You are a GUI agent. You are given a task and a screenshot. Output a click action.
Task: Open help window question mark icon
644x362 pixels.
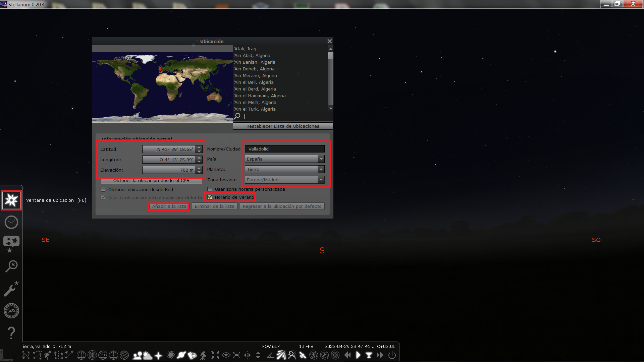11,333
